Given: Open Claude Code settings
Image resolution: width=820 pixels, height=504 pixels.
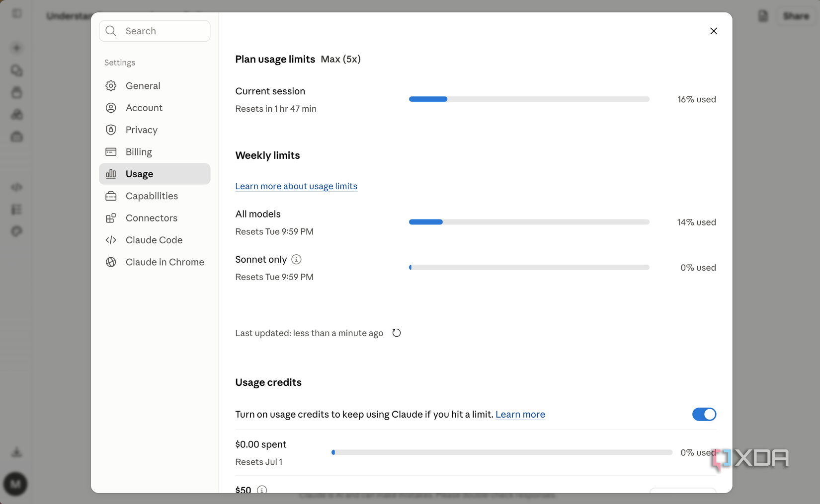Looking at the screenshot, I should tap(155, 240).
